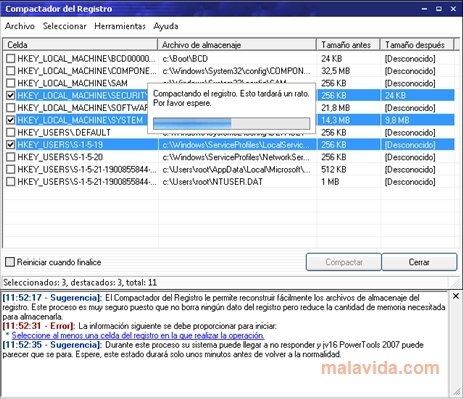This screenshot has height=399, width=463.
Task: Click the window maximize button in title bar
Action: point(439,9)
